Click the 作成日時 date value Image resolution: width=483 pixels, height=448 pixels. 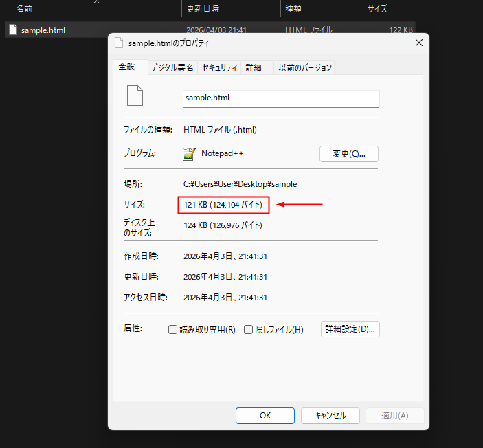(x=225, y=256)
